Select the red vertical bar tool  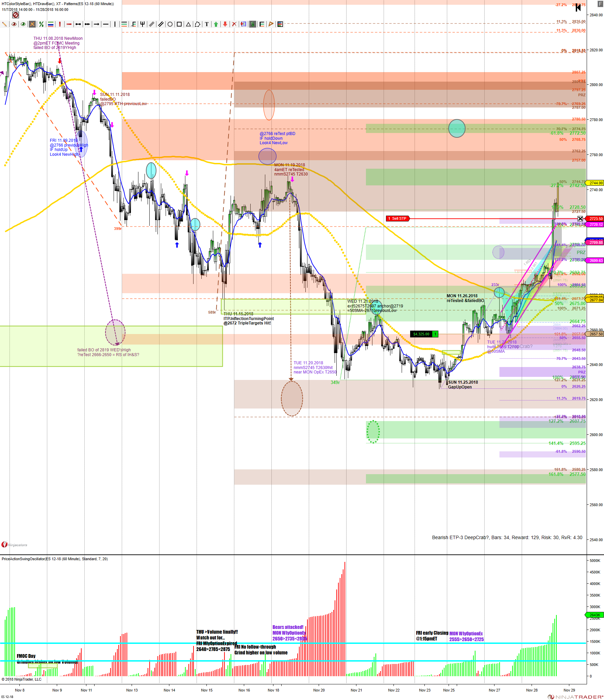[x=60, y=24]
